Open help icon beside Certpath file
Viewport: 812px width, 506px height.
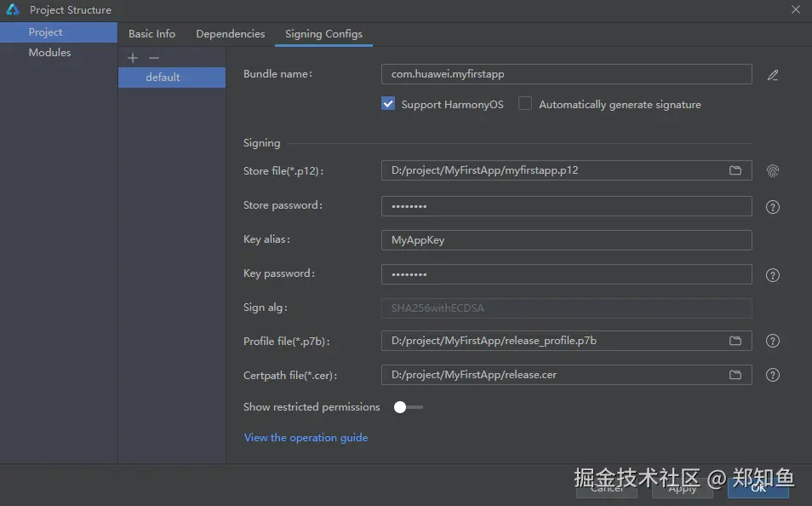point(773,376)
